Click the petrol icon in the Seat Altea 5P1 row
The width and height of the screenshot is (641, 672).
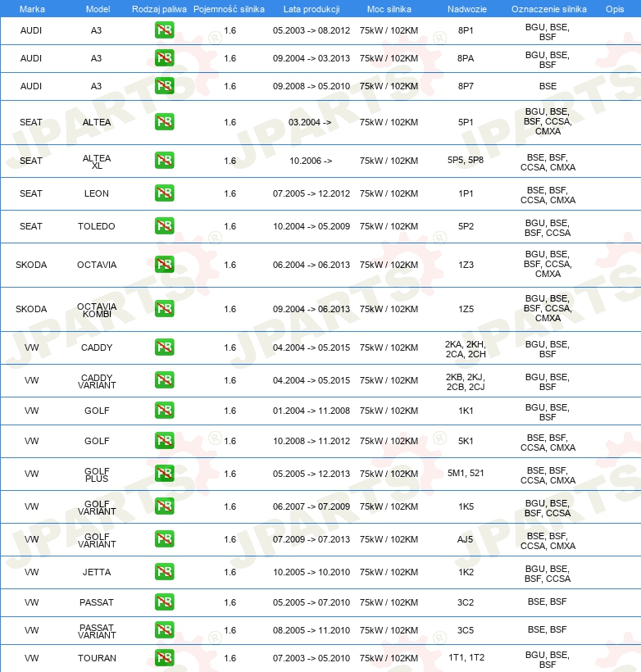(164, 122)
